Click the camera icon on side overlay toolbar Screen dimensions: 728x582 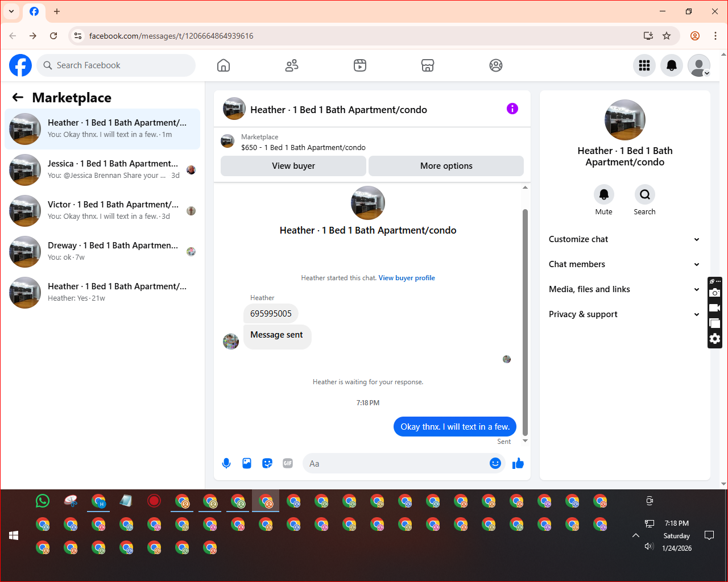click(715, 293)
